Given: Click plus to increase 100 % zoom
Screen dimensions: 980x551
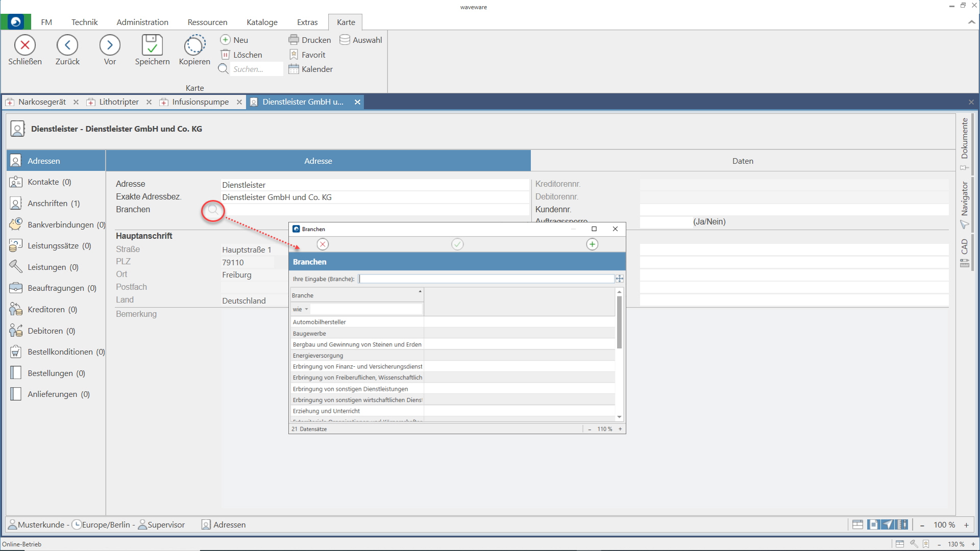Looking at the screenshot, I should tap(966, 525).
